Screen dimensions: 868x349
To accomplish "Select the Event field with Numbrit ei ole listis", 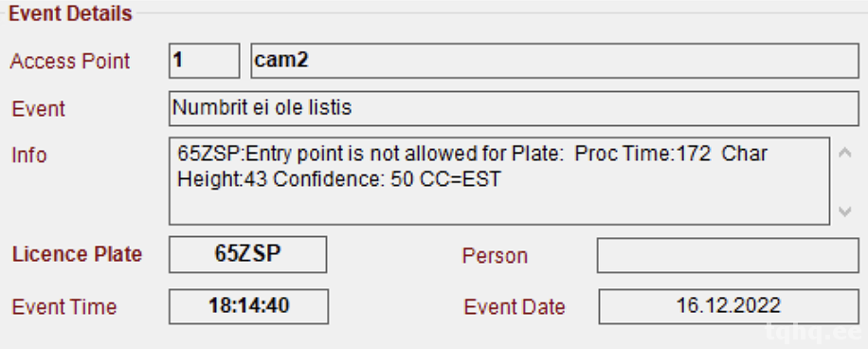I will [x=514, y=108].
